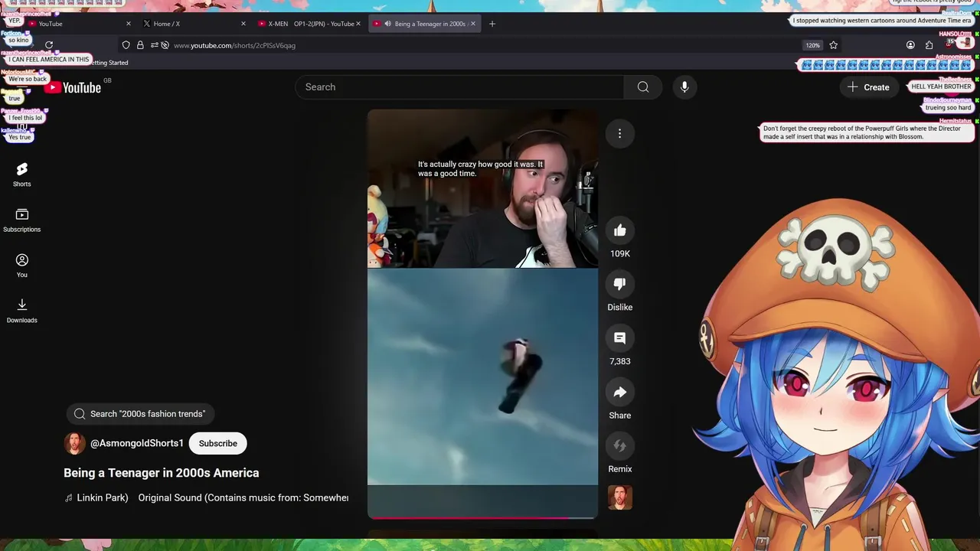Open a new browser tab
980x551 pixels.
coord(492,24)
